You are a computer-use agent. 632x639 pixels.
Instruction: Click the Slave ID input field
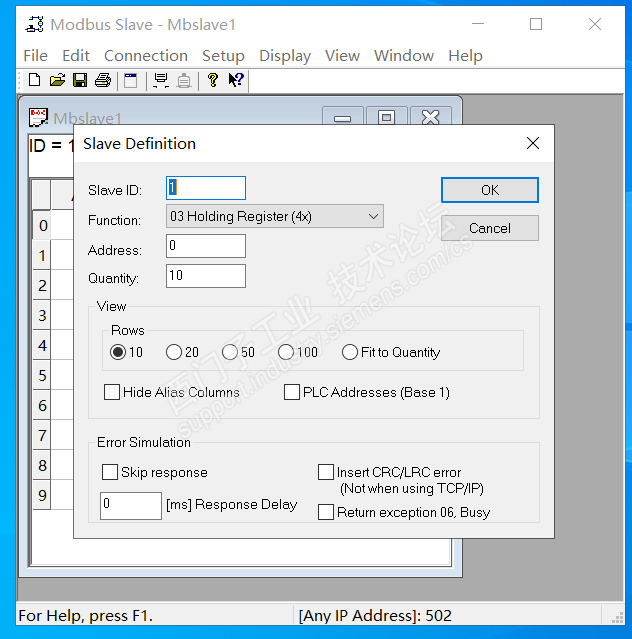[x=206, y=188]
